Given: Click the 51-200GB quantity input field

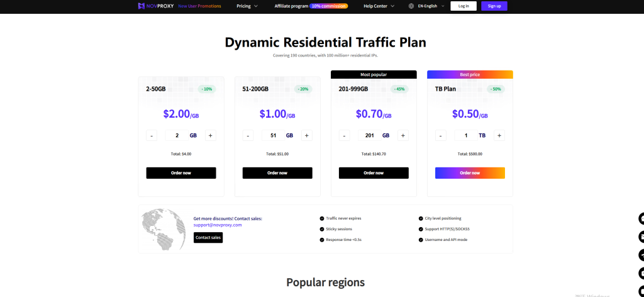Looking at the screenshot, I should (272, 135).
